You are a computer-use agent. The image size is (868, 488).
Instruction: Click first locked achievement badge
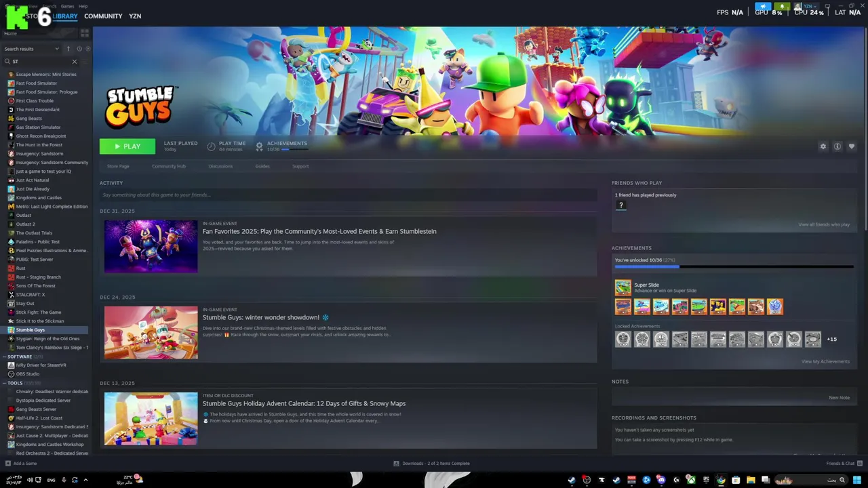click(x=623, y=339)
